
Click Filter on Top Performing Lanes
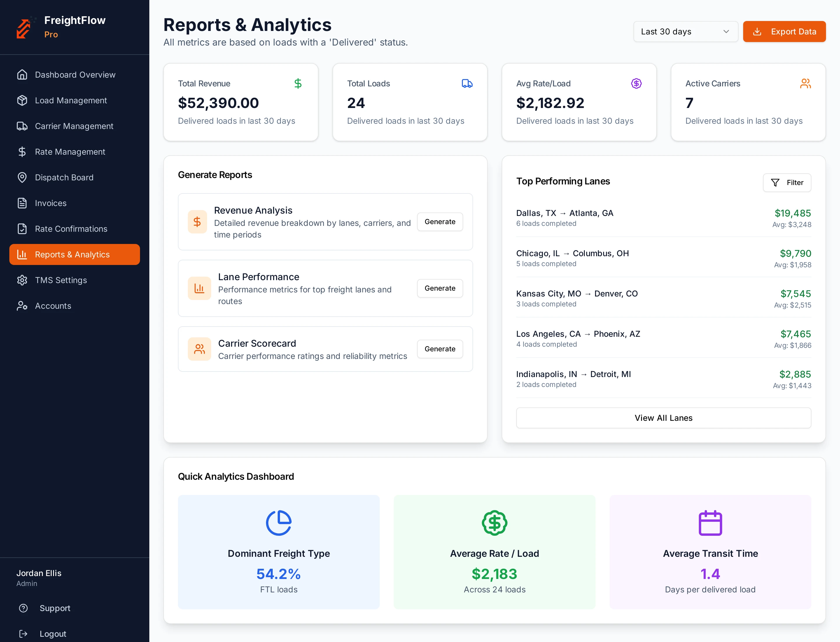click(787, 183)
